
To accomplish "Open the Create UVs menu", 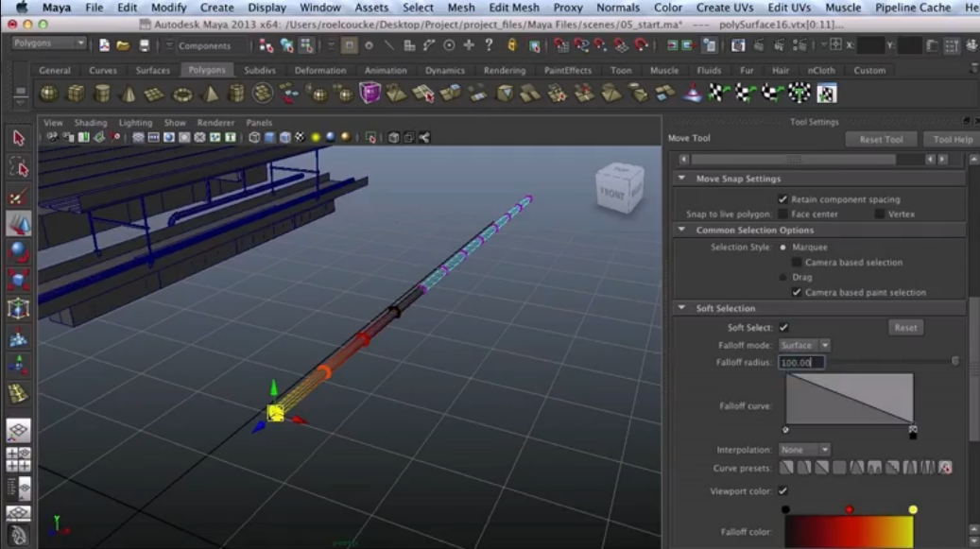I will (725, 8).
